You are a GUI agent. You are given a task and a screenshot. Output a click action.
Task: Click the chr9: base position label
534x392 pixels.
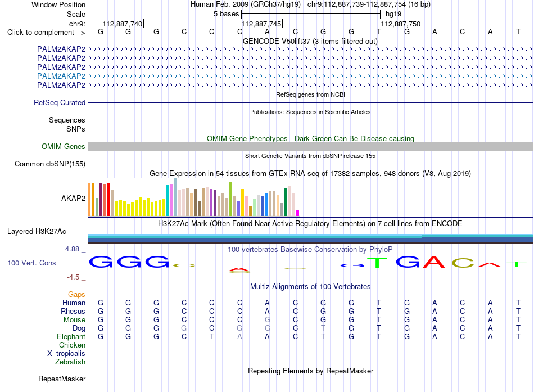click(x=78, y=24)
